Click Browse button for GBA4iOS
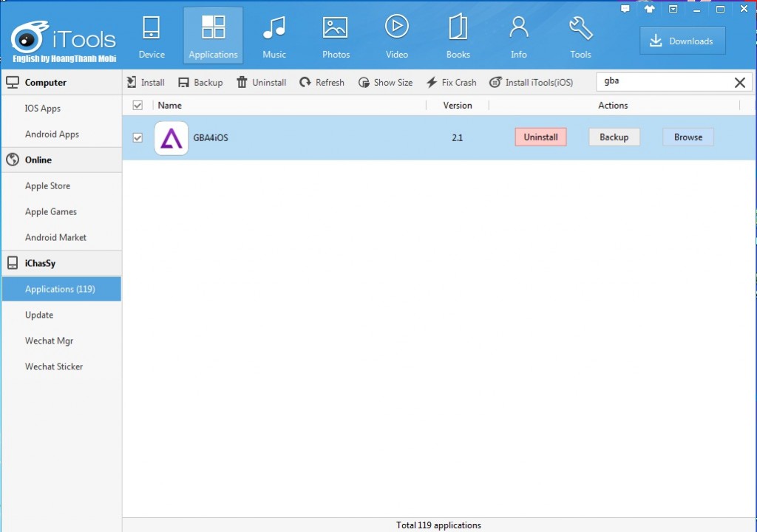This screenshot has width=757, height=532. (688, 137)
